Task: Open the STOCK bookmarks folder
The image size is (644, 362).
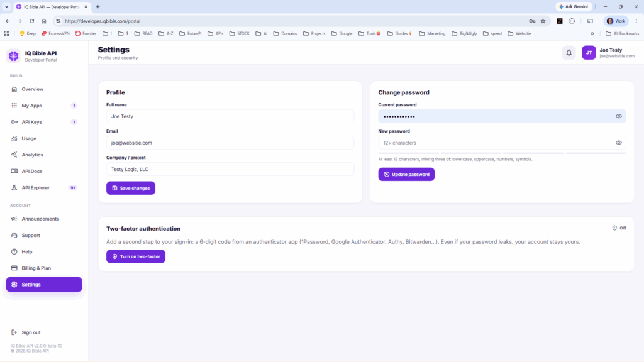Action: [240, 34]
